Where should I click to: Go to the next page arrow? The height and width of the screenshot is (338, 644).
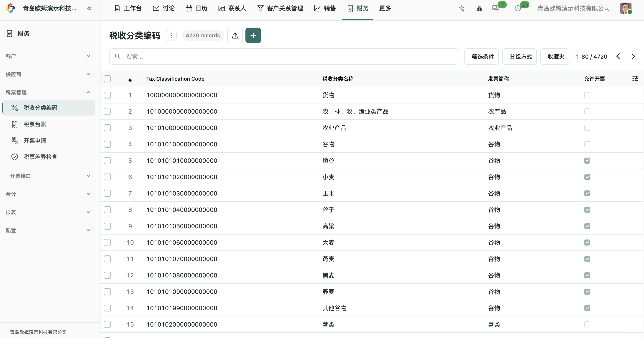(633, 56)
